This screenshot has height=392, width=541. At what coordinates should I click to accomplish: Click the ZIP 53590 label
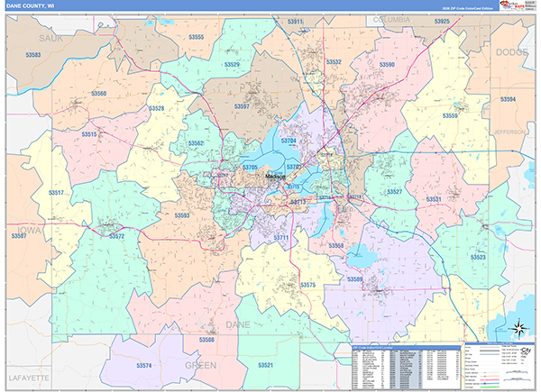click(x=387, y=66)
